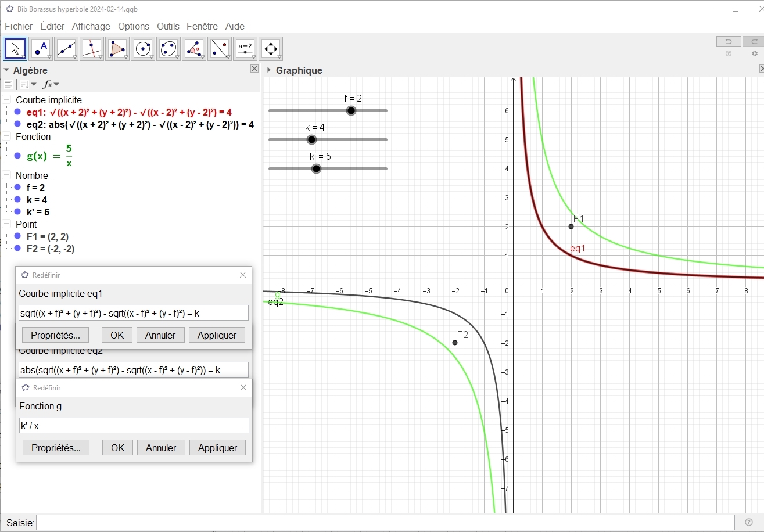Open the Fenêtre menu
The width and height of the screenshot is (764, 532).
(202, 26)
